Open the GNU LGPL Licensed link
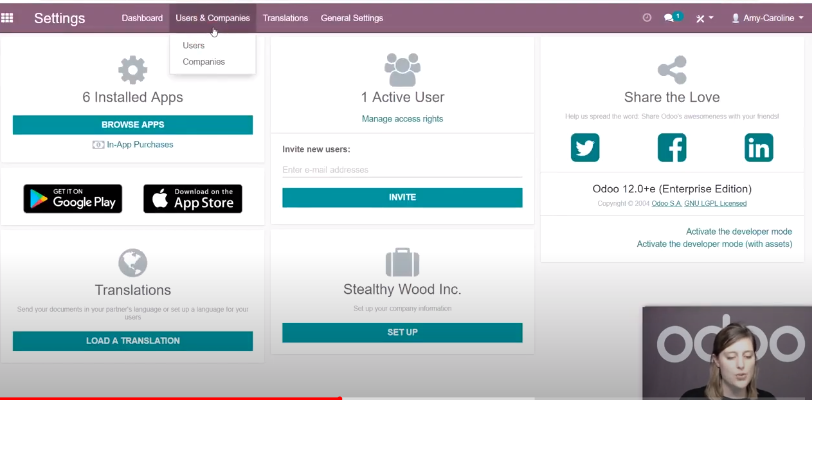Screen dimensions: 819x460 pos(716,204)
